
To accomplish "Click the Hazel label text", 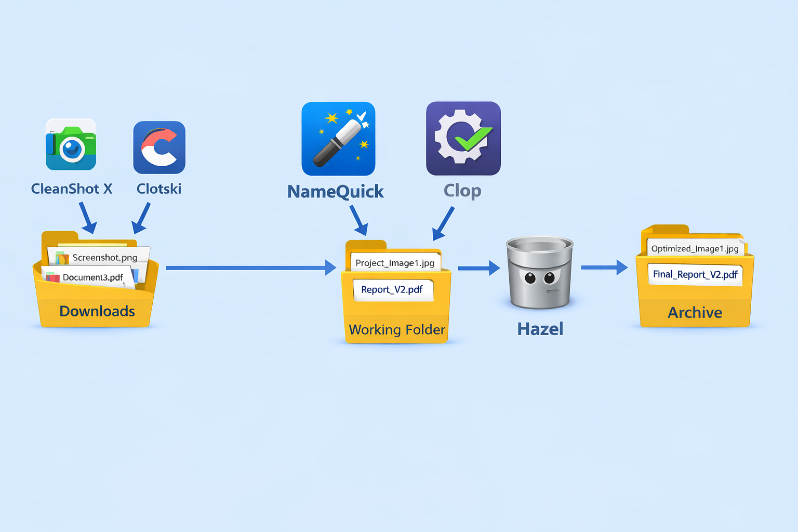I will tap(540, 328).
